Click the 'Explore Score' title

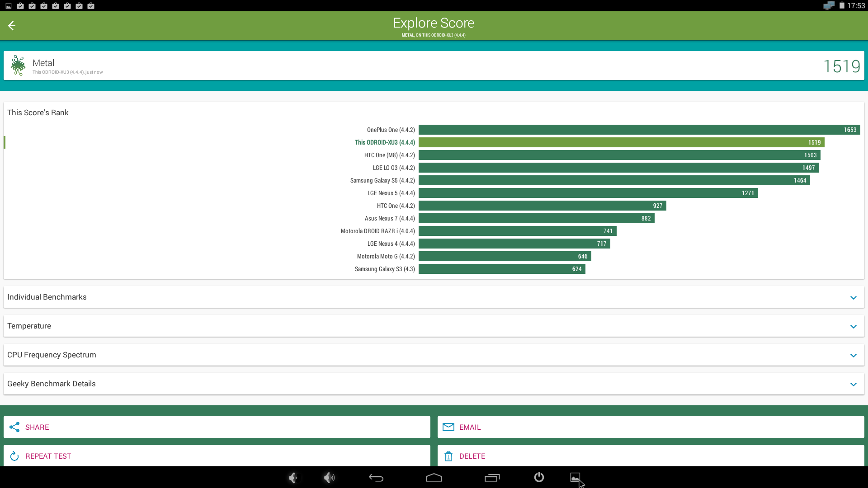click(434, 23)
